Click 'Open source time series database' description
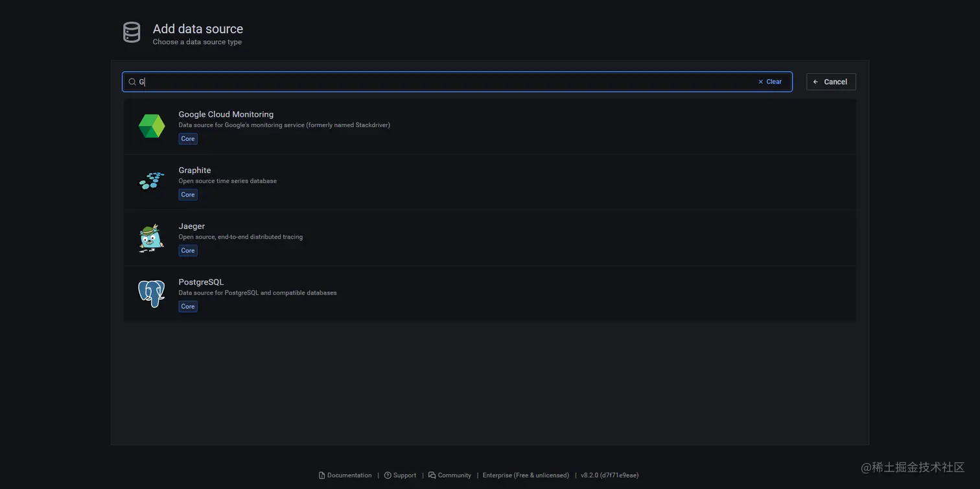Viewport: 980px width, 489px height. 227,181
